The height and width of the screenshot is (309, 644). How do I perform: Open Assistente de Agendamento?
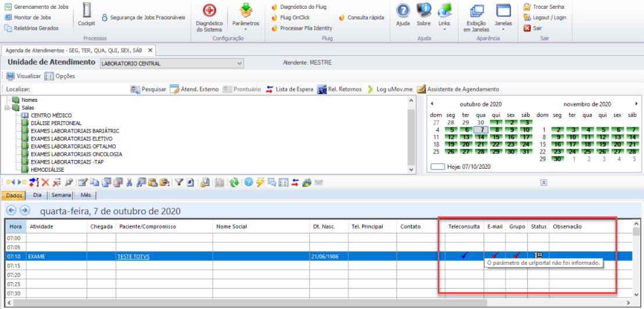pyautogui.click(x=458, y=89)
